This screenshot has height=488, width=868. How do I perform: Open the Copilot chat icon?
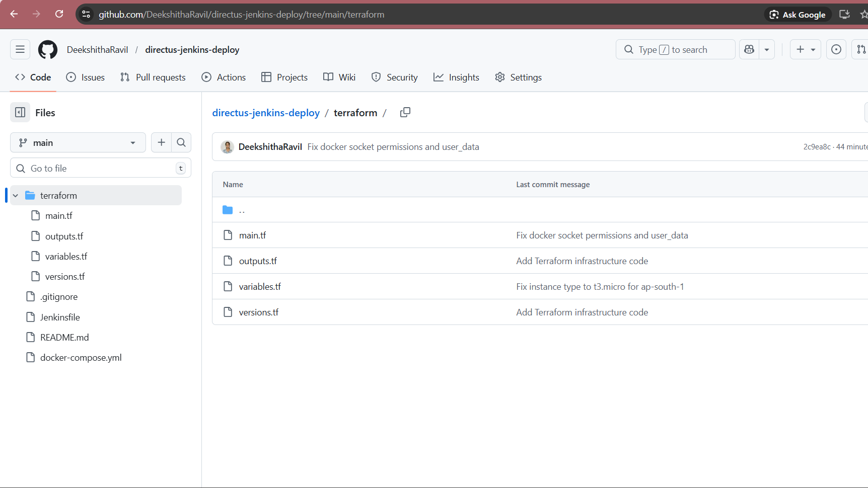click(749, 49)
